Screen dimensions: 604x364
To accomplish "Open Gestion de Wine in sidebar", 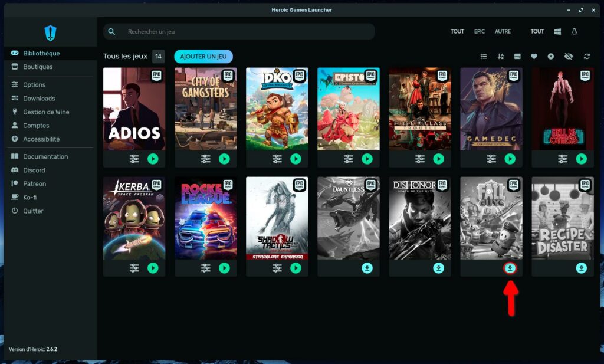I will point(46,112).
